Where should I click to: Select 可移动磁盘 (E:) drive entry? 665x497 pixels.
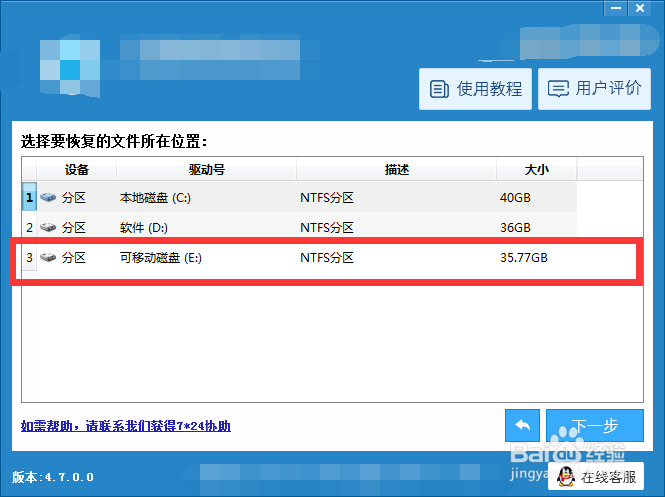161,257
